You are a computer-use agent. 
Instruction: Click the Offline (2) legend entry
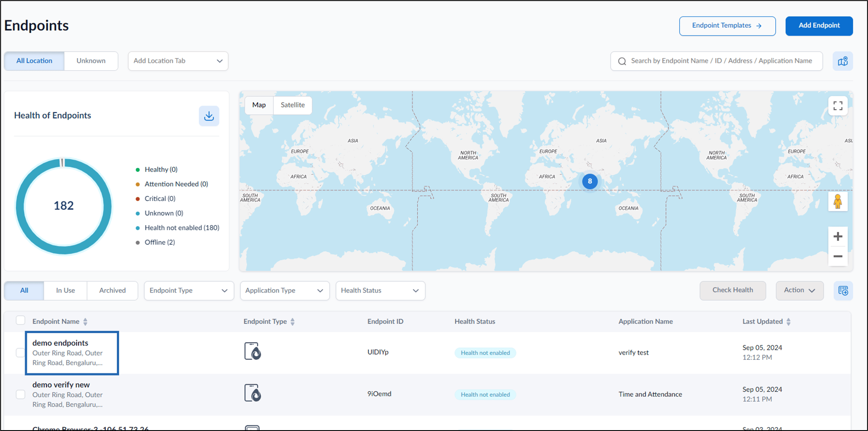(155, 242)
